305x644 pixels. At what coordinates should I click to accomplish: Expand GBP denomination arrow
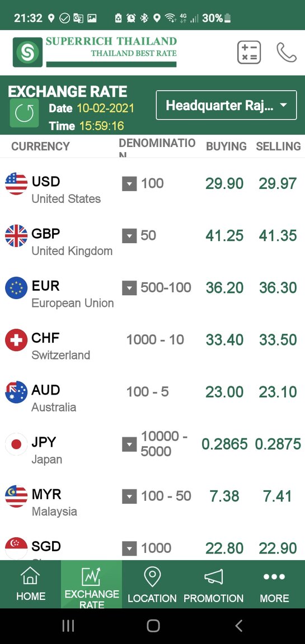tap(129, 236)
